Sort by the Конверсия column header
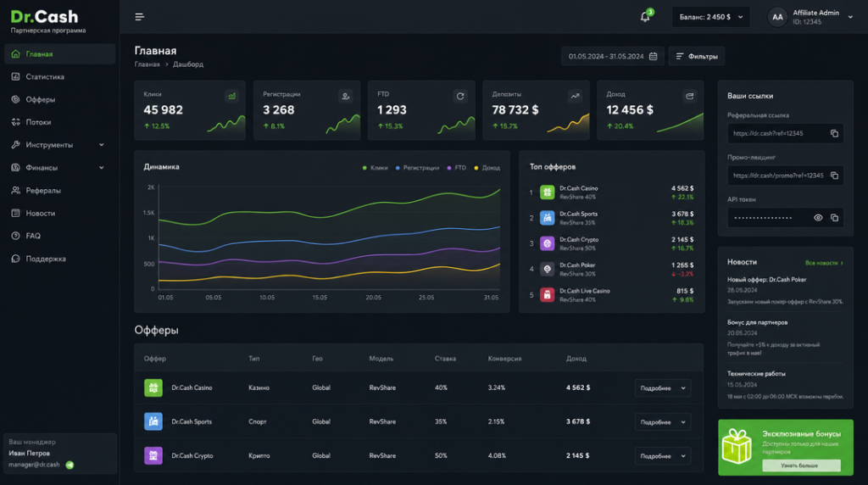 [504, 359]
